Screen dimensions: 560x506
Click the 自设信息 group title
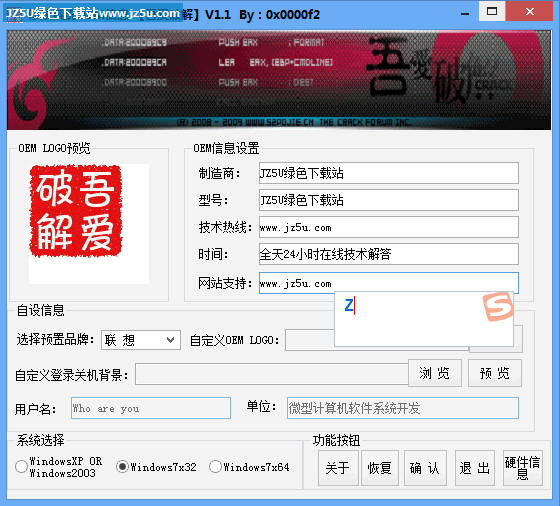(x=40, y=310)
